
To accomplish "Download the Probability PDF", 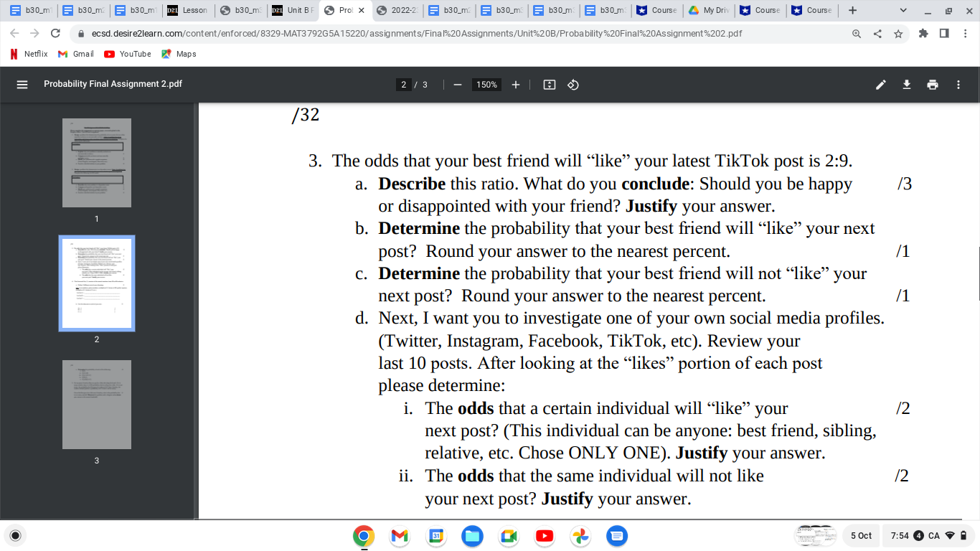I will point(906,84).
